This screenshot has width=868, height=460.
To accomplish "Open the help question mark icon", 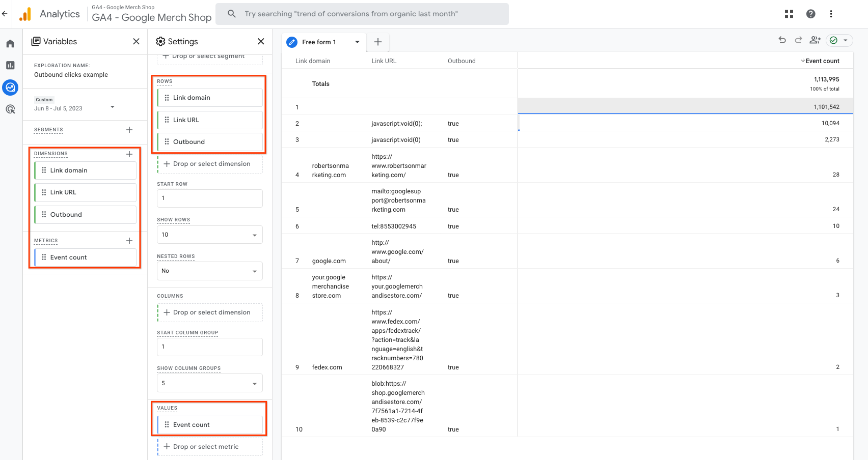I will tap(810, 14).
